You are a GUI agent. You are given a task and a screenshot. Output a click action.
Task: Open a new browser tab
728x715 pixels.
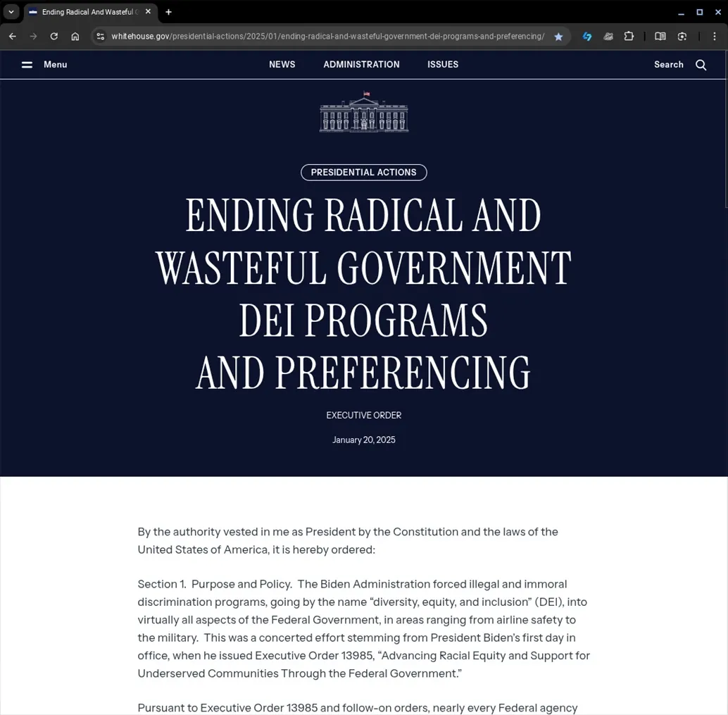coord(168,12)
